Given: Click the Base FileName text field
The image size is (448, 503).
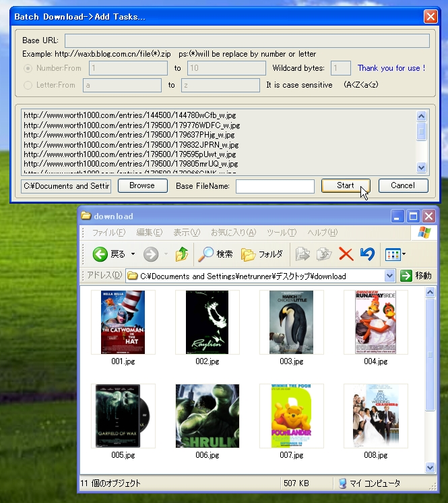Looking at the screenshot, I should (275, 186).
